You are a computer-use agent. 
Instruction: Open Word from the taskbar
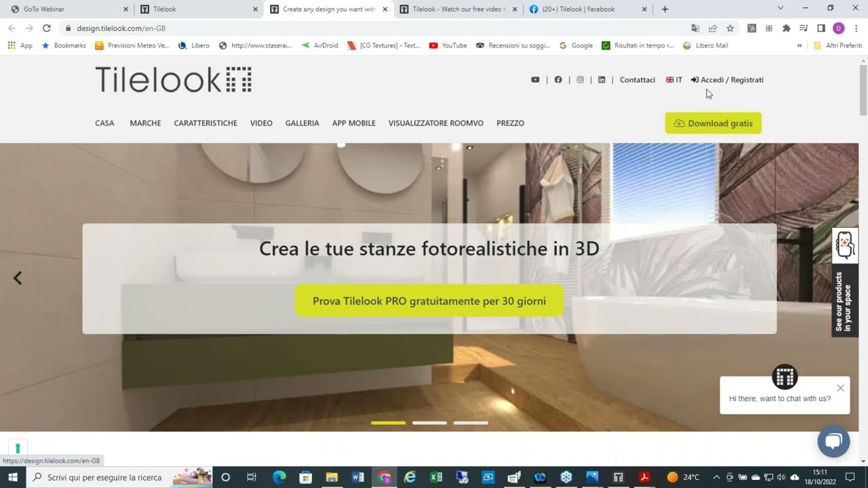pyautogui.click(x=358, y=477)
